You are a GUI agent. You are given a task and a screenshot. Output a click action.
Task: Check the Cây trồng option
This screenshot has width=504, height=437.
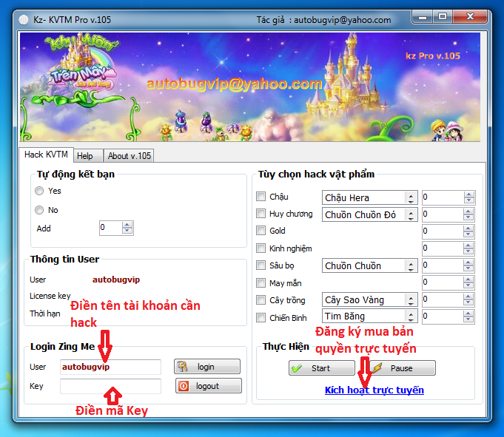point(261,300)
